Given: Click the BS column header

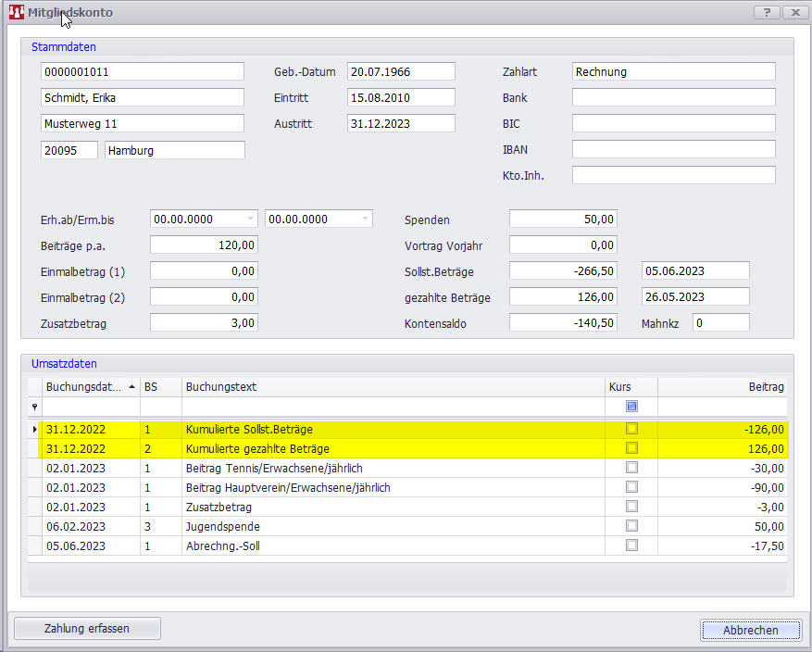Looking at the screenshot, I should point(160,386).
